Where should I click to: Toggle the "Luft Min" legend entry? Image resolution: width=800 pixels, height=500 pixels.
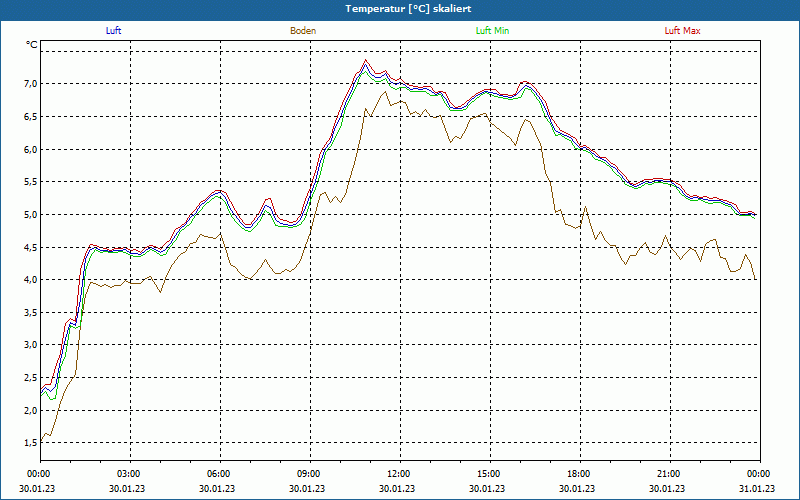[x=492, y=31]
